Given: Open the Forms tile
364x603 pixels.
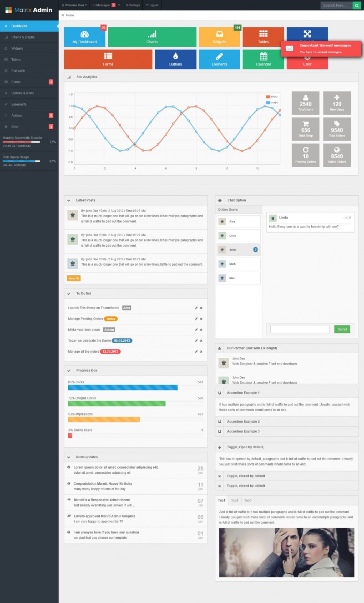Looking at the screenshot, I should (x=108, y=59).
